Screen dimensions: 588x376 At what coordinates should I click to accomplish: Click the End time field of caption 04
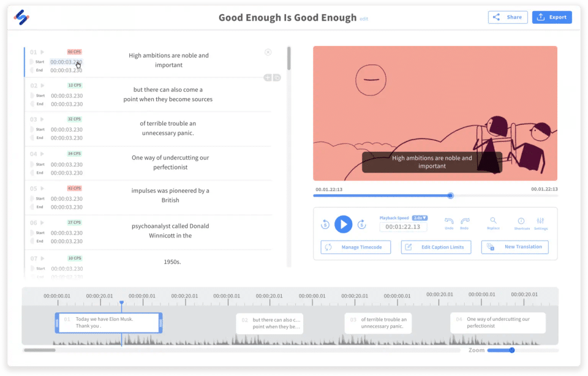point(67,173)
